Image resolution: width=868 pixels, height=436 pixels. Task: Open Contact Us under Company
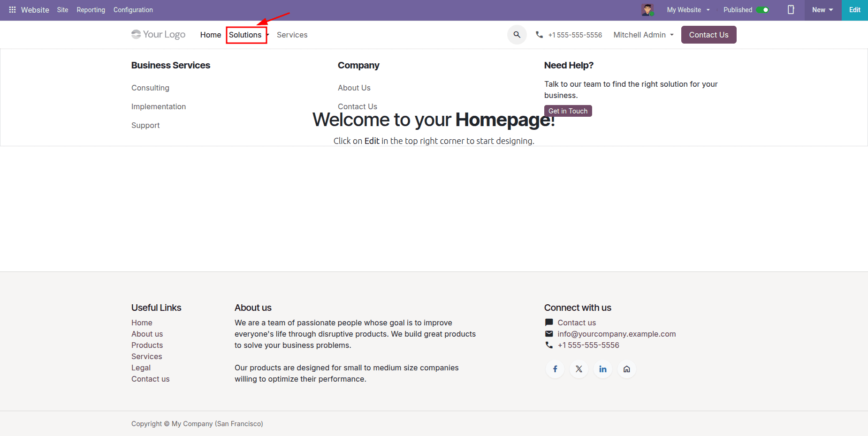point(358,106)
